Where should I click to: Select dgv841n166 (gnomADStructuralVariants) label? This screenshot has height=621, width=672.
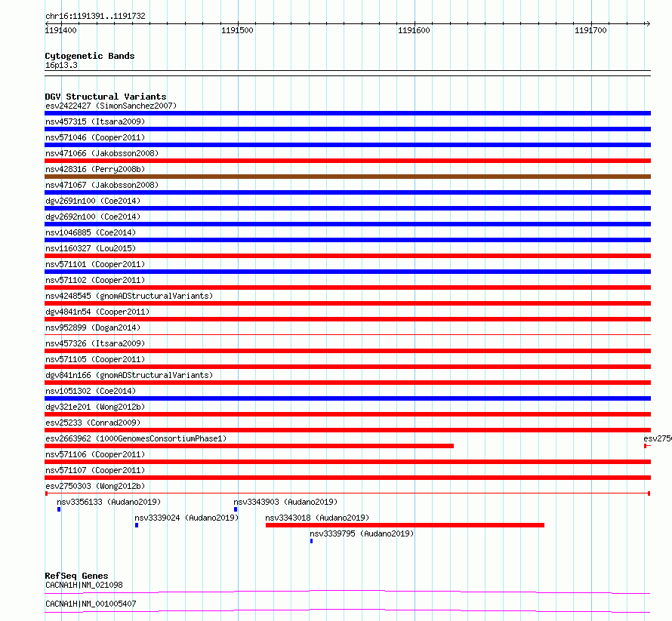point(129,375)
